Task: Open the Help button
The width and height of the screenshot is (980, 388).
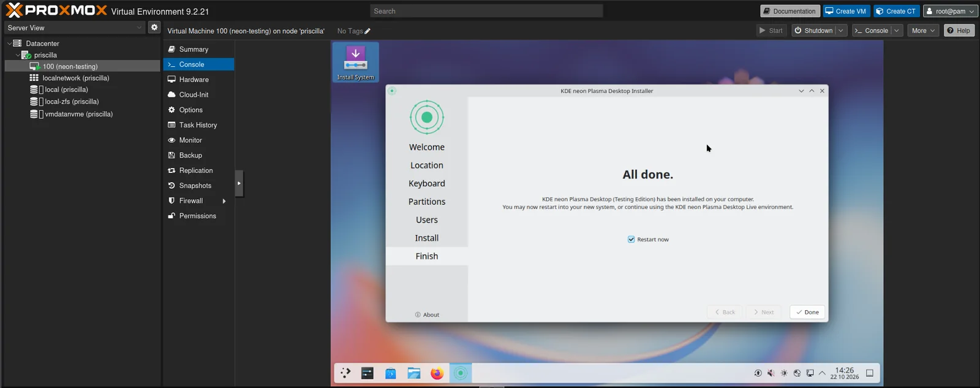Action: tap(959, 31)
